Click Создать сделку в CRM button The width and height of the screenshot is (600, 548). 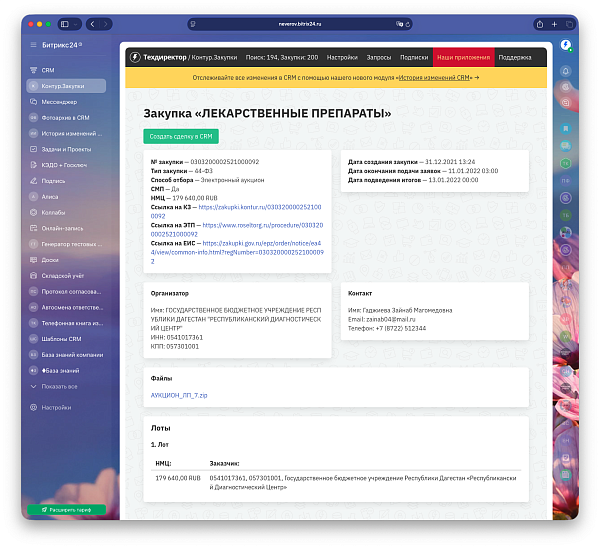[181, 137]
